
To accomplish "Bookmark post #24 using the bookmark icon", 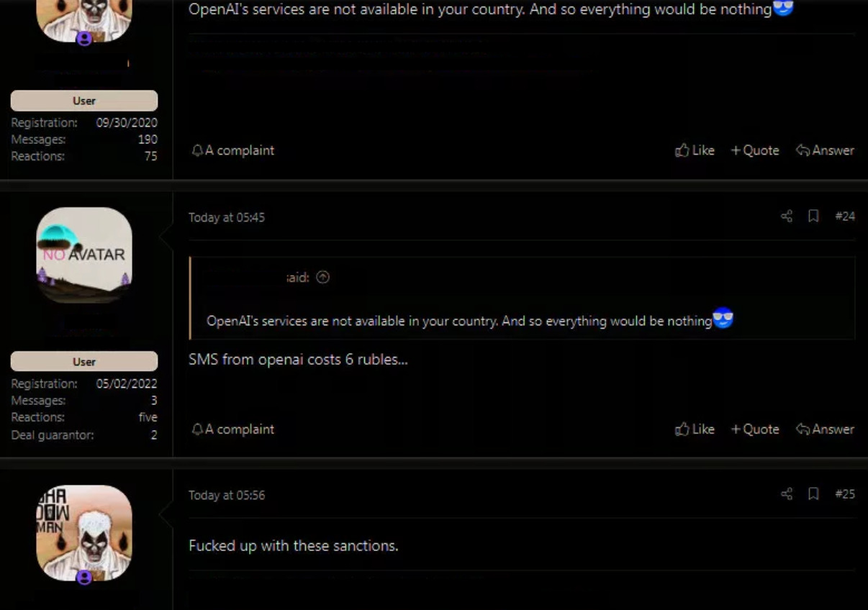I will coord(813,216).
